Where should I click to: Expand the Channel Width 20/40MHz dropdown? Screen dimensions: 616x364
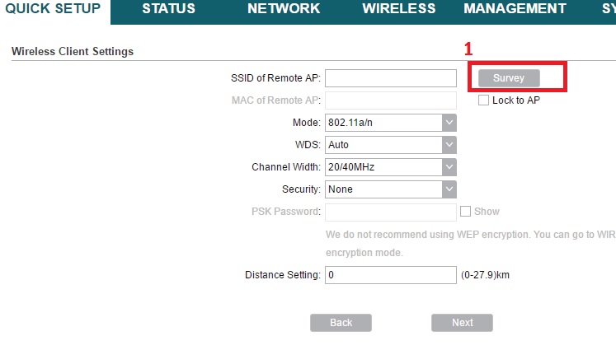point(391,167)
